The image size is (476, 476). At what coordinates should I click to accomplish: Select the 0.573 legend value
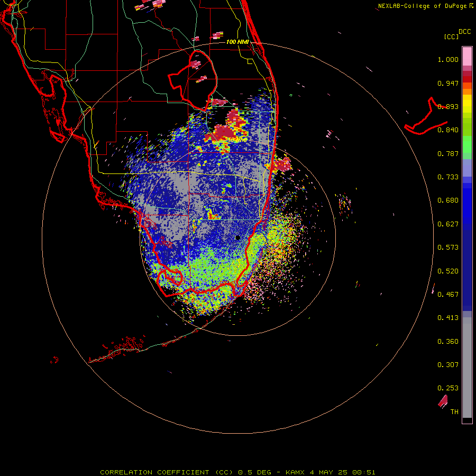pyautogui.click(x=448, y=248)
